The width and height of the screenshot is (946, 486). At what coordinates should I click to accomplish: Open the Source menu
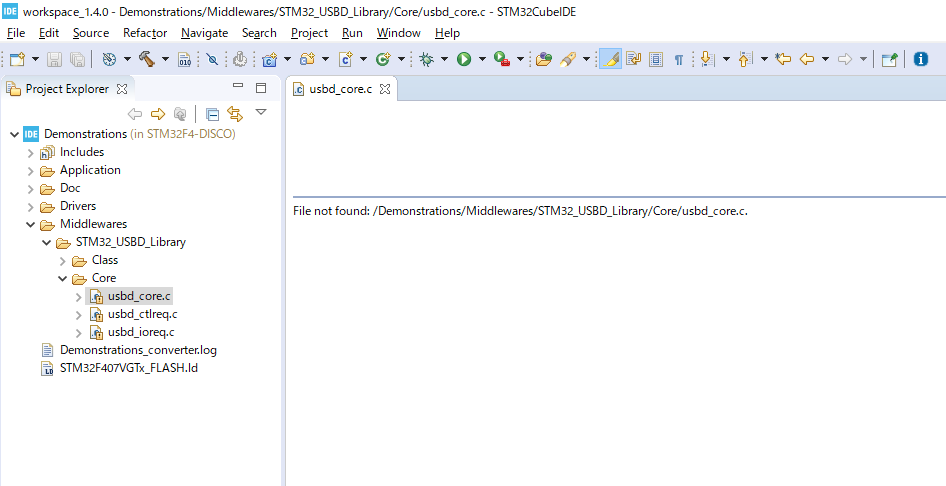pyautogui.click(x=91, y=33)
